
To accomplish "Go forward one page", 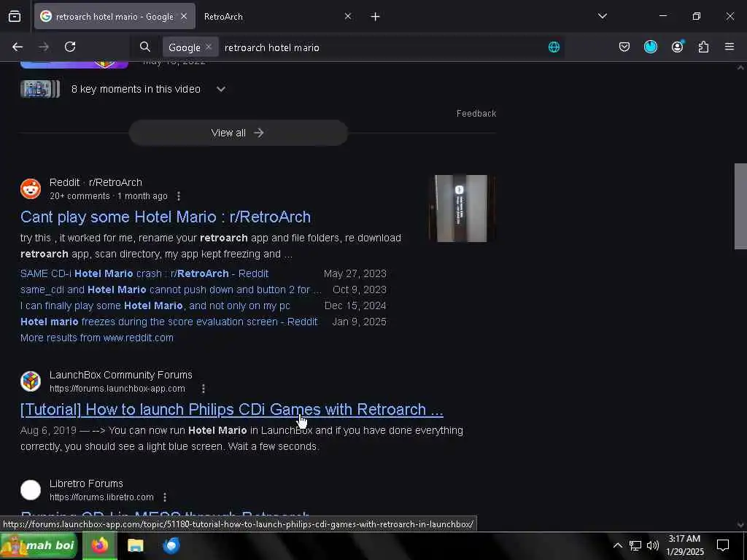I will (44, 47).
